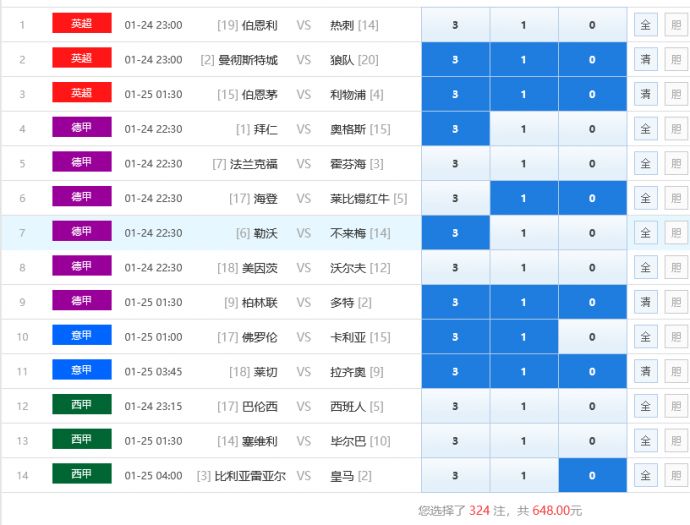Open team link 拉齐奥

pos(348,372)
